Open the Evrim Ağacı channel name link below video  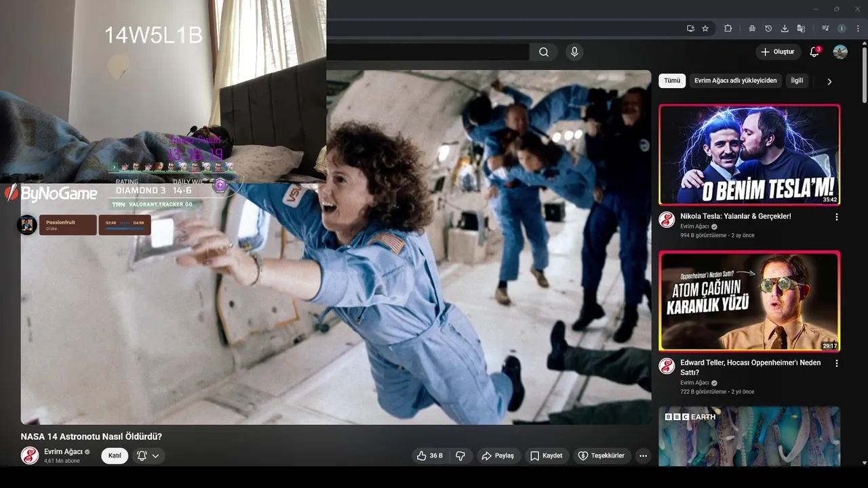click(63, 451)
